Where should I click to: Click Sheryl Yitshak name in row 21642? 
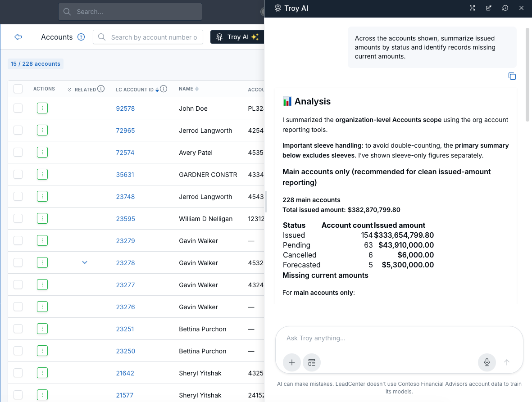pos(200,373)
